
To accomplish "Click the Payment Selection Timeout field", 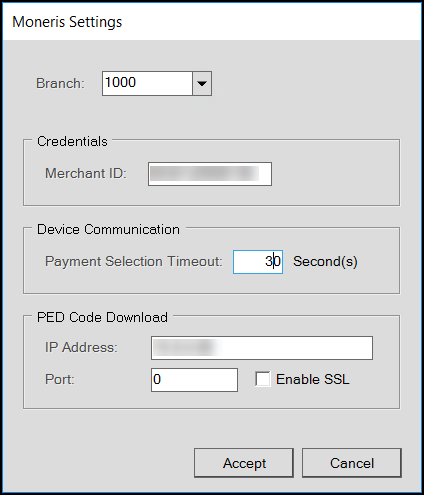I will tap(258, 262).
